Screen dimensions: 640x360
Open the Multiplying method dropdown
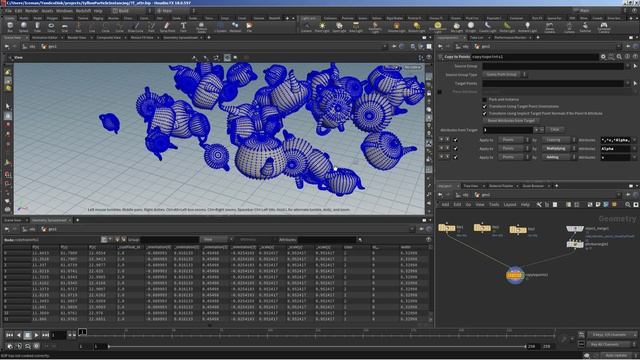(x=558, y=149)
